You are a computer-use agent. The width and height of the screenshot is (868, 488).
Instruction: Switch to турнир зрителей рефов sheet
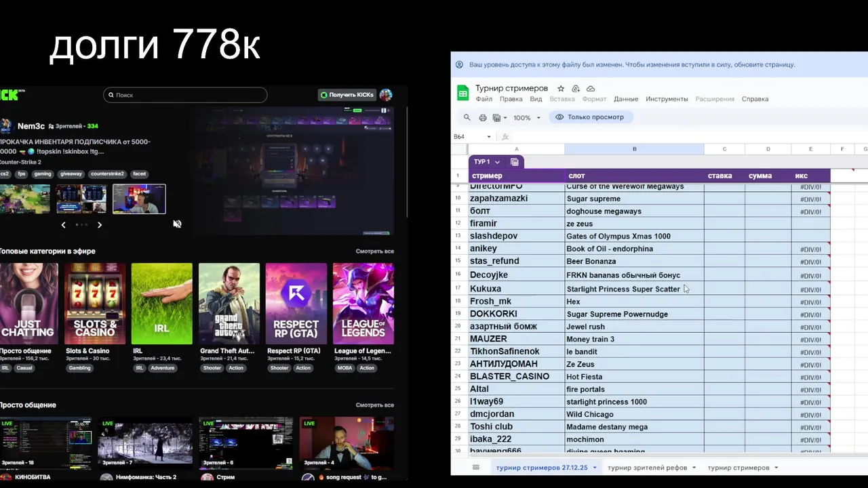click(648, 468)
